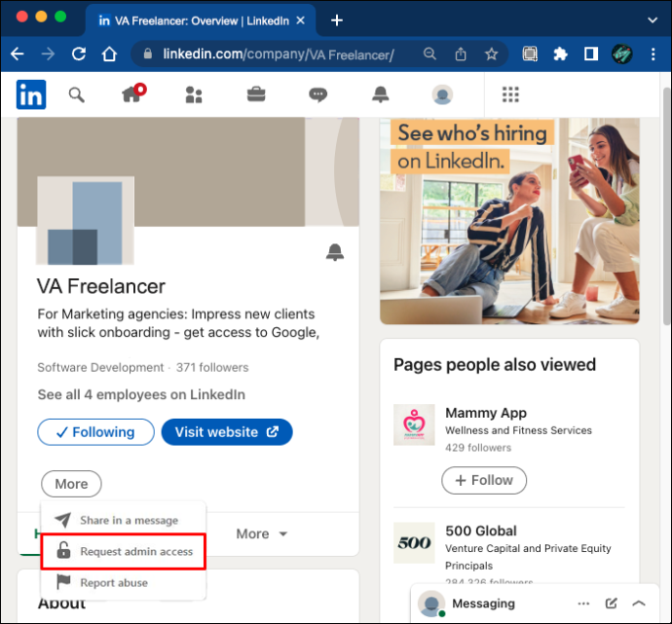Open the Jobs briefcase icon
Viewport: 672px width, 624px height.
pyautogui.click(x=256, y=94)
